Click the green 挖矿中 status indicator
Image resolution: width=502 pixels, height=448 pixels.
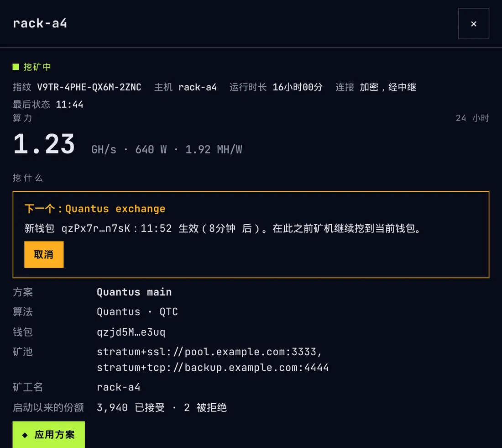tap(31, 67)
